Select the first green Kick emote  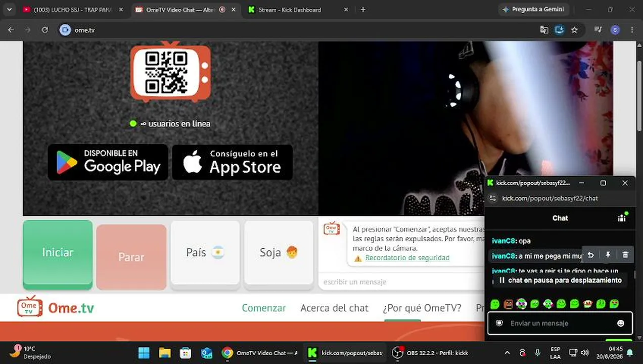[495, 304]
